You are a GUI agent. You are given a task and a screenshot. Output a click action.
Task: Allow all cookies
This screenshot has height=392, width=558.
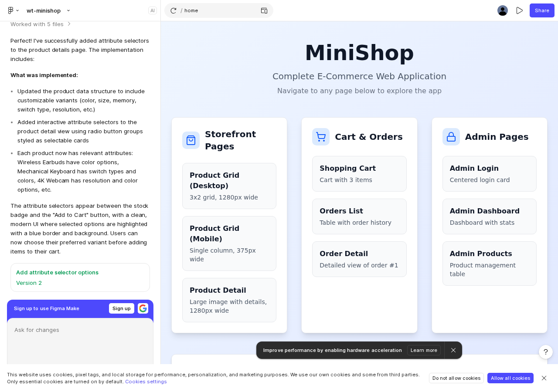(x=510, y=378)
